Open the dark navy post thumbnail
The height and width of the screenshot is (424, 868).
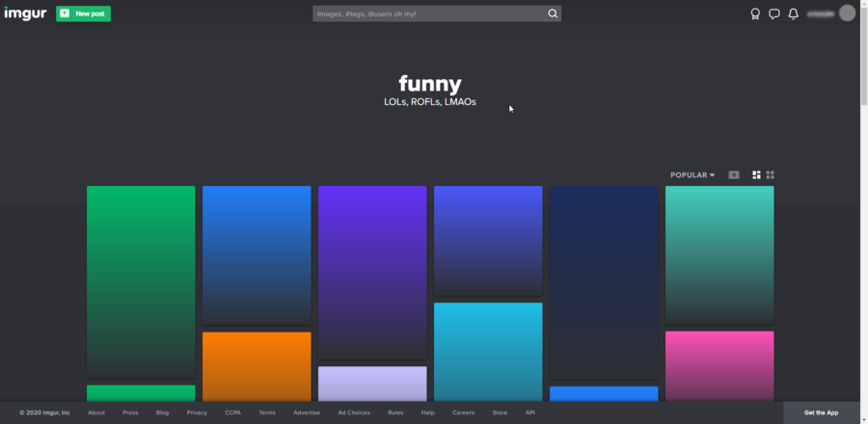click(604, 282)
